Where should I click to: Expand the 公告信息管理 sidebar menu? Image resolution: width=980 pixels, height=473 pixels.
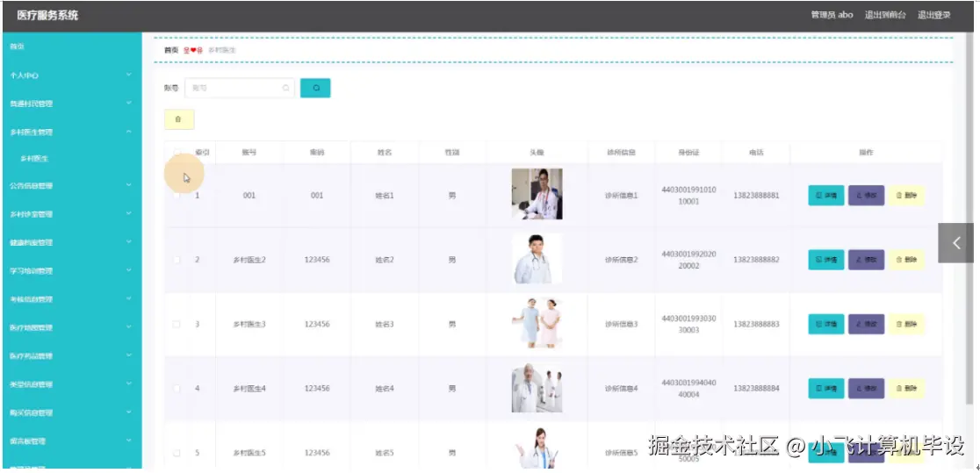[x=72, y=185]
